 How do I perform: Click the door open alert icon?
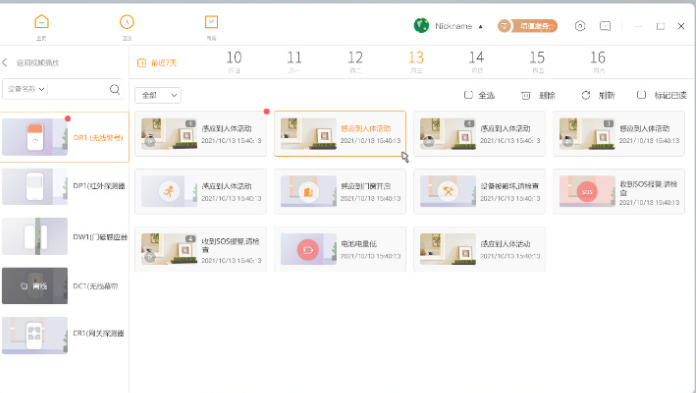point(308,192)
